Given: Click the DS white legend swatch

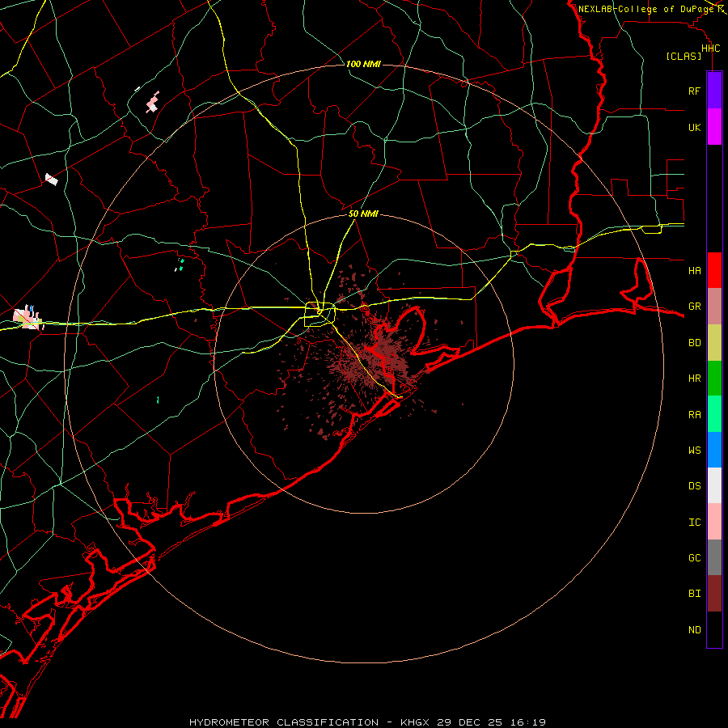Looking at the screenshot, I should point(714,485).
